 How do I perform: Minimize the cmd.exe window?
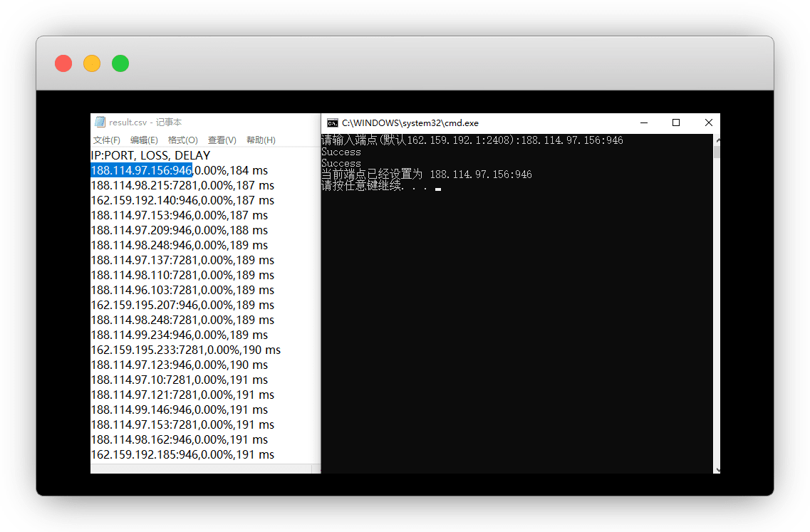pos(643,122)
